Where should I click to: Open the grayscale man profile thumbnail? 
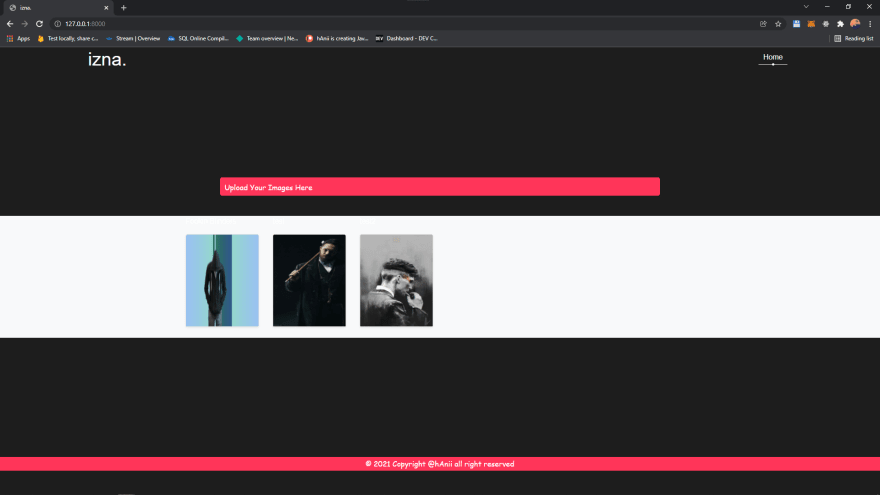[396, 280]
